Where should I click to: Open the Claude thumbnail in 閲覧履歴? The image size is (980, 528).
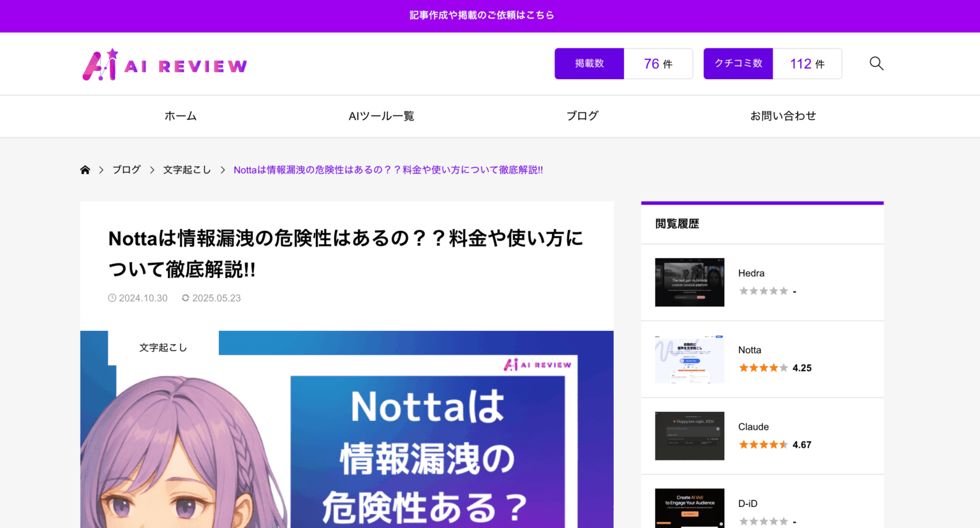[x=689, y=436]
